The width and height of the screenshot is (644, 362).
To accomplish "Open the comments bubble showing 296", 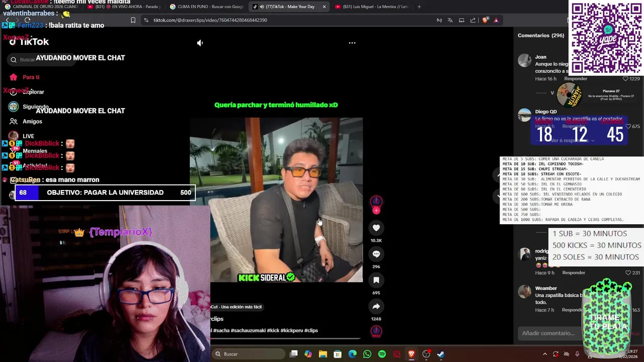I will pos(376,254).
